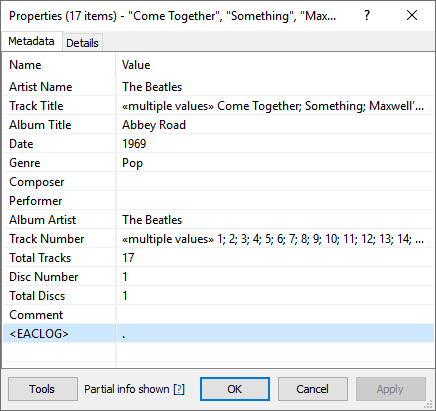Open the Tools button menu

point(43,389)
